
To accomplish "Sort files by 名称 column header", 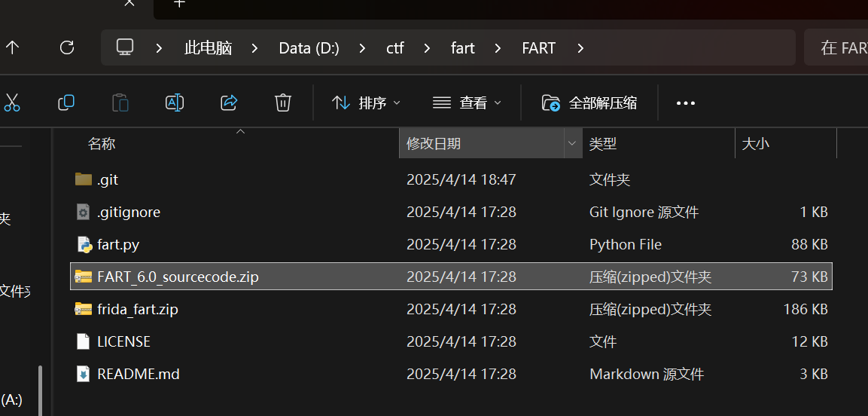I will (x=102, y=143).
